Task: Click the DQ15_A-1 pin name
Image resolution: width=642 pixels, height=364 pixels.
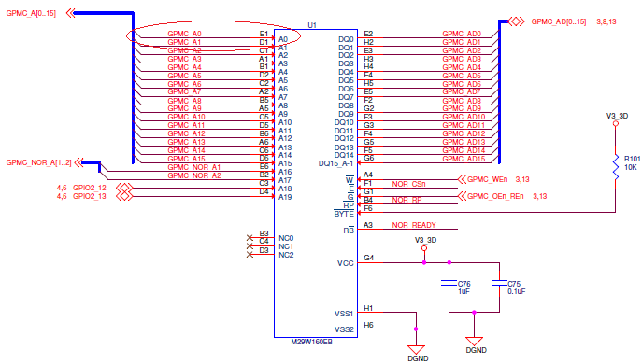Action: 335,163
